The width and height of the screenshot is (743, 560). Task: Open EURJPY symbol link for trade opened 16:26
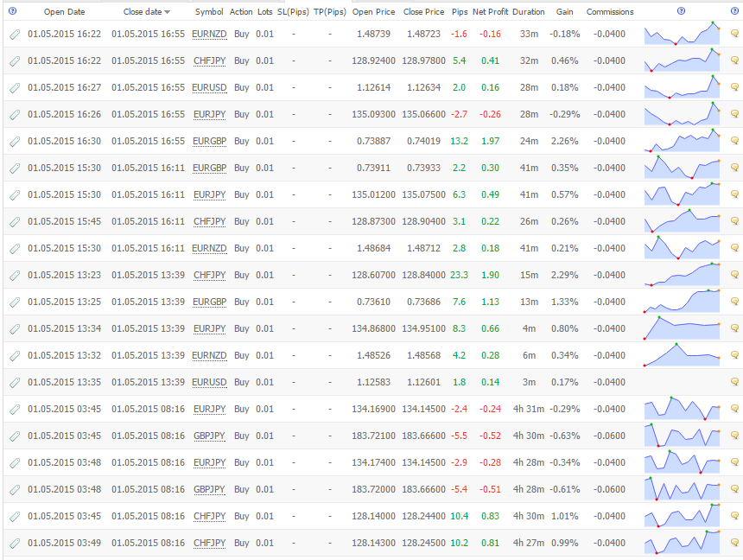point(209,114)
